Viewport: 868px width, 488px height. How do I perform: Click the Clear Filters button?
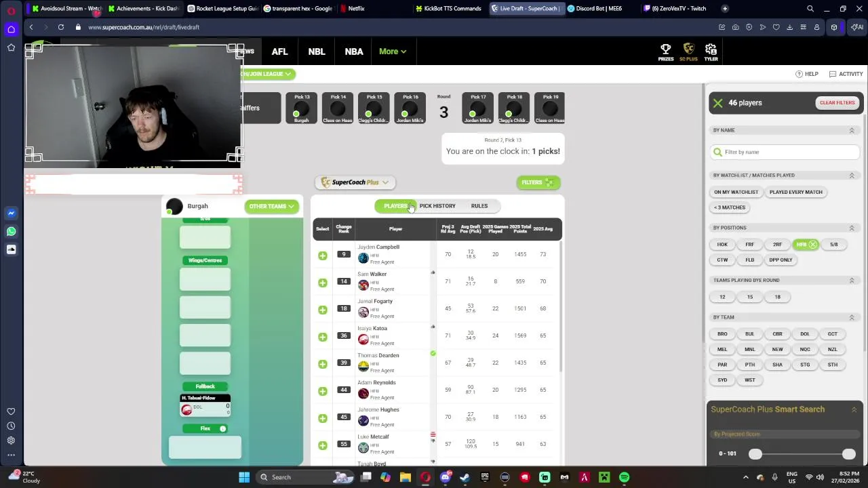click(837, 103)
